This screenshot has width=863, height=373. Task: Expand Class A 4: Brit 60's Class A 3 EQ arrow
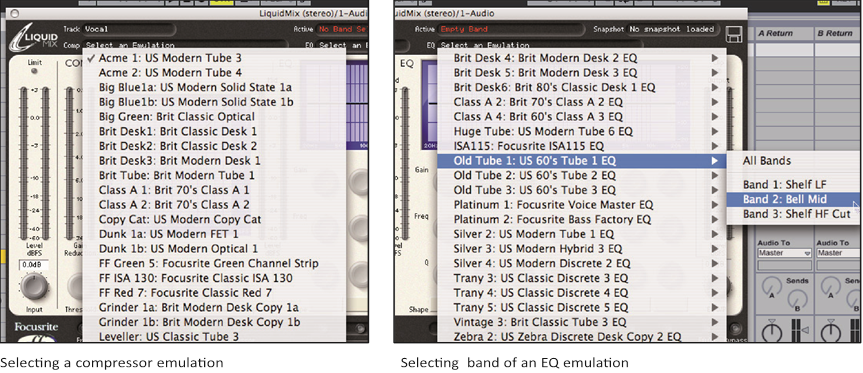pyautogui.click(x=714, y=117)
